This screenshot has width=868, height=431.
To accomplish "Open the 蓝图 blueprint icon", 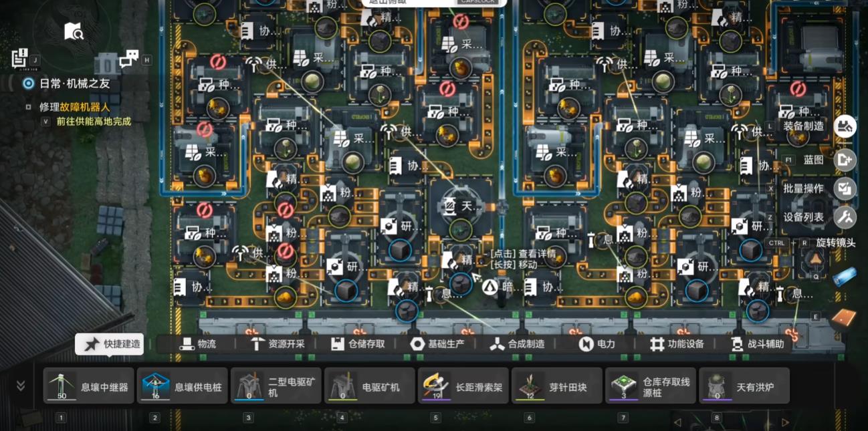I will click(845, 160).
